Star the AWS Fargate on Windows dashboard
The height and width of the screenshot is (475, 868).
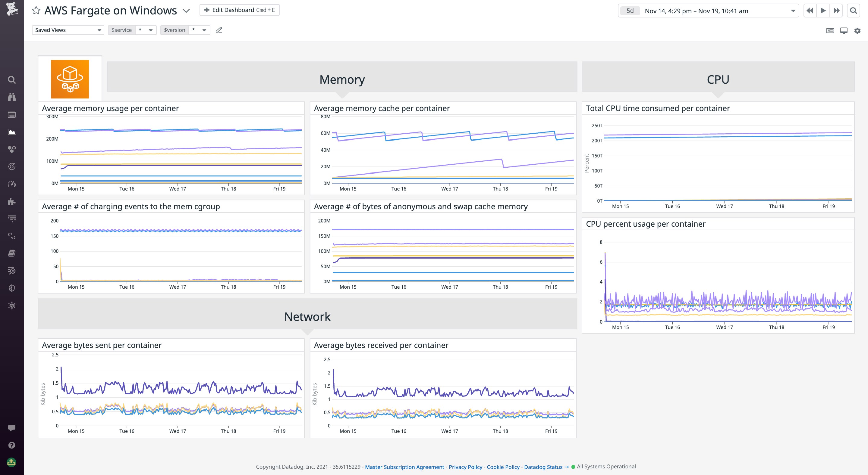coord(36,11)
